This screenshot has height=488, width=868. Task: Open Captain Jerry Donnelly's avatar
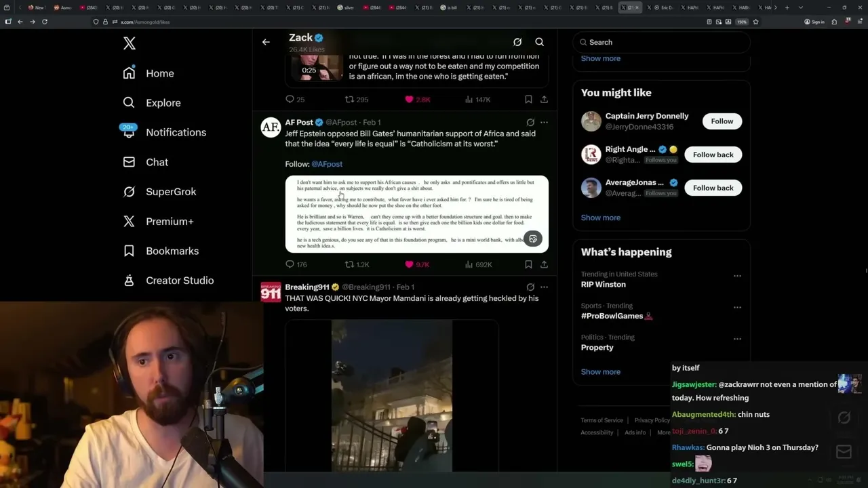tap(591, 121)
